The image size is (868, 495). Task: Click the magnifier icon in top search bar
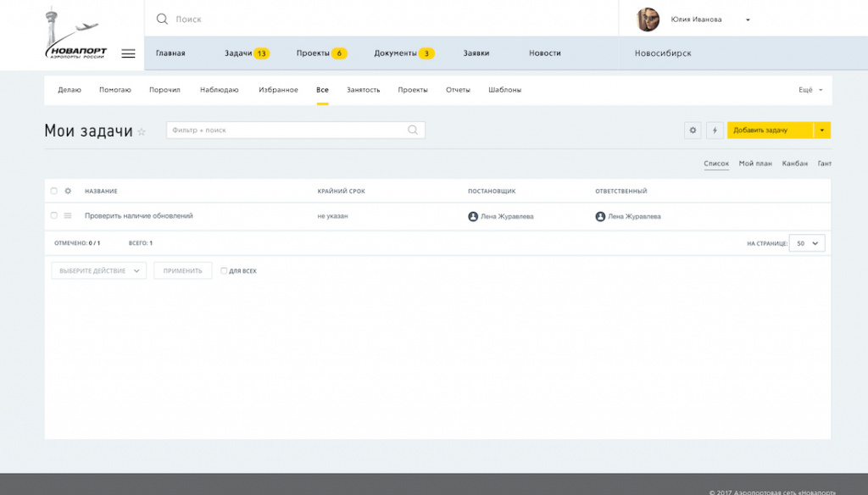(162, 19)
